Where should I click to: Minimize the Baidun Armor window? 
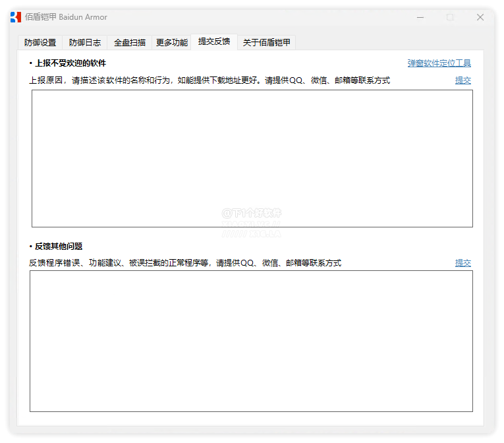(420, 17)
